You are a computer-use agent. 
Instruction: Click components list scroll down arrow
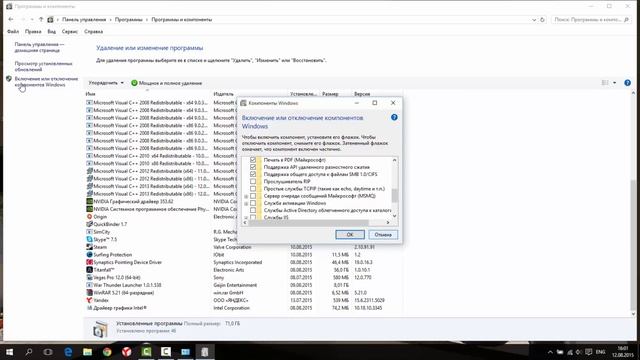pyautogui.click(x=394, y=216)
